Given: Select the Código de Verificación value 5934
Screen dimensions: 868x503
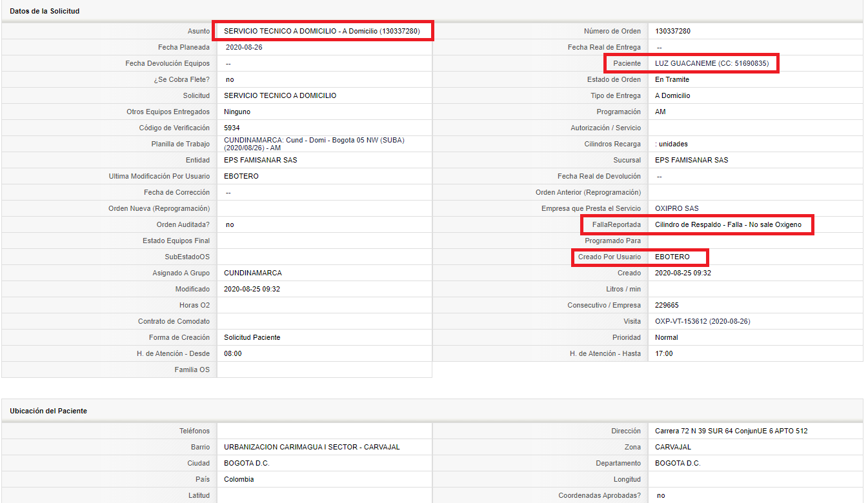Looking at the screenshot, I should (232, 128).
